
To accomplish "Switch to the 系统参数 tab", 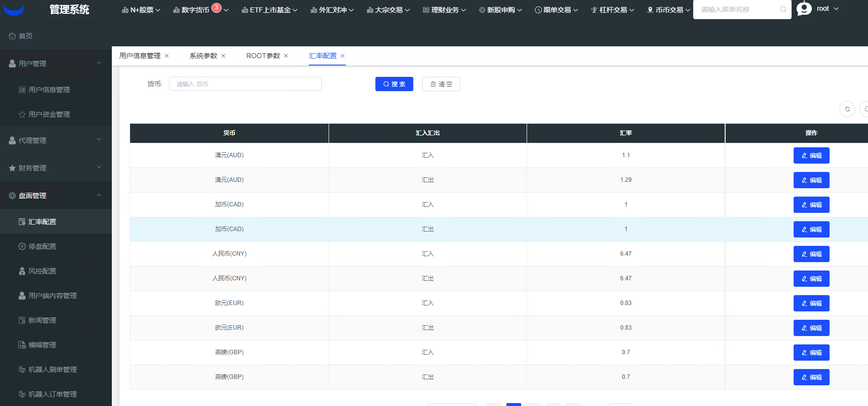I will point(203,56).
